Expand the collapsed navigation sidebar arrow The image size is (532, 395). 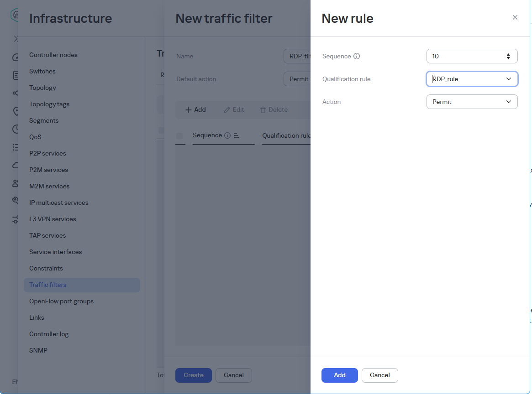(16, 39)
